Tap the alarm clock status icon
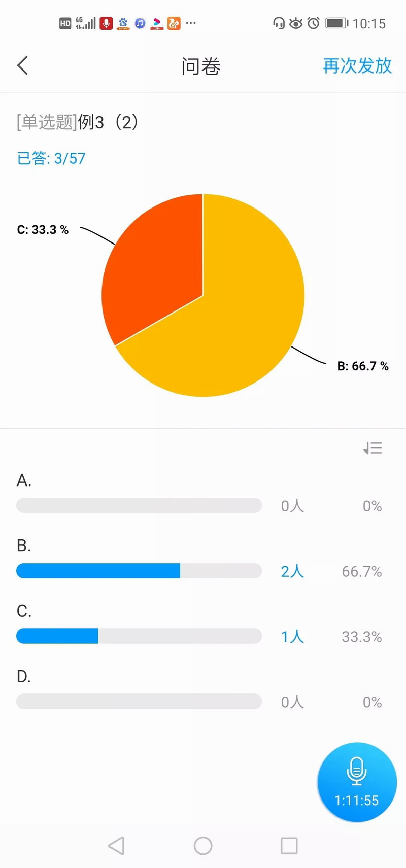This screenshot has width=406, height=868. click(x=314, y=23)
